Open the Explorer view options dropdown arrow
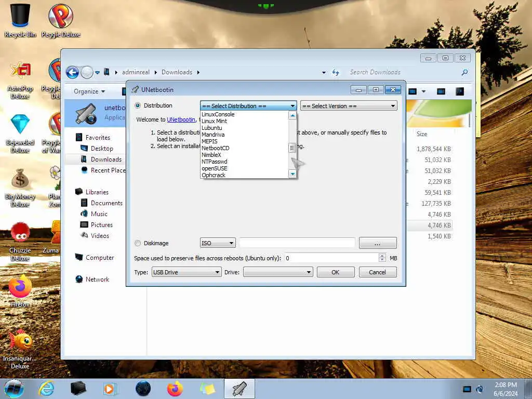Viewport: 532px width, 399px height. tap(423, 91)
